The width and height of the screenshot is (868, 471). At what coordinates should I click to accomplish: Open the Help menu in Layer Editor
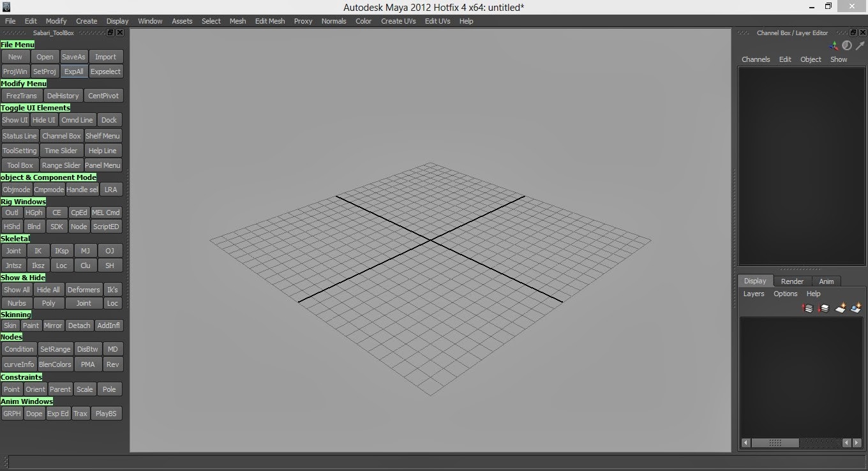[814, 294]
